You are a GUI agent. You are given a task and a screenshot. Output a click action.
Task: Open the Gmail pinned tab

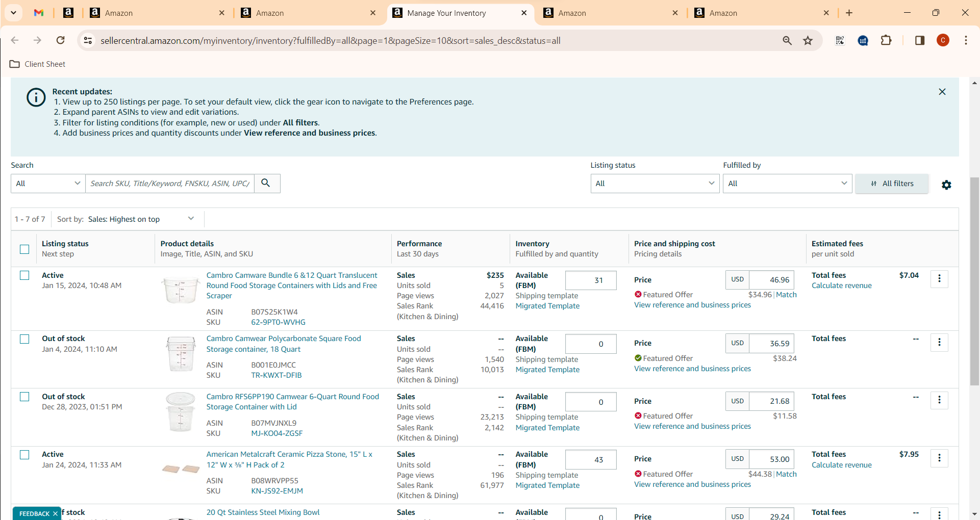[x=39, y=13]
